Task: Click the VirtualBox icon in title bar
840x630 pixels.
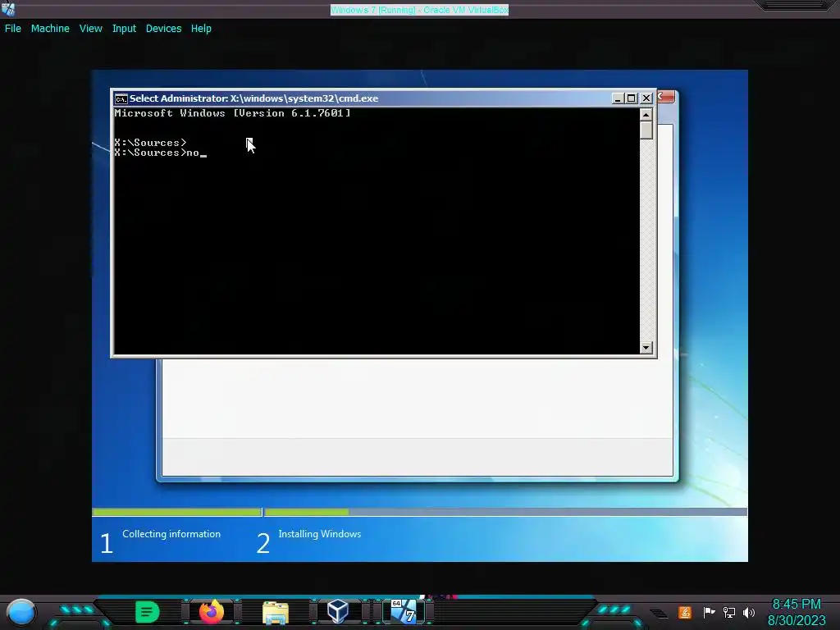Action: pyautogui.click(x=8, y=9)
